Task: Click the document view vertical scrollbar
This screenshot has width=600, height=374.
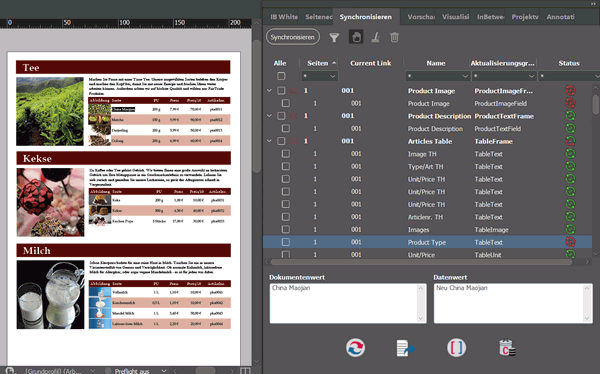Action: coord(256,106)
